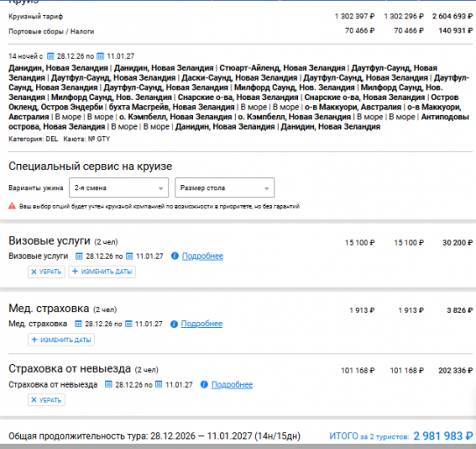
Task: Open 'Подробнее' link for Страховка от невыезда
Action: pyautogui.click(x=232, y=385)
